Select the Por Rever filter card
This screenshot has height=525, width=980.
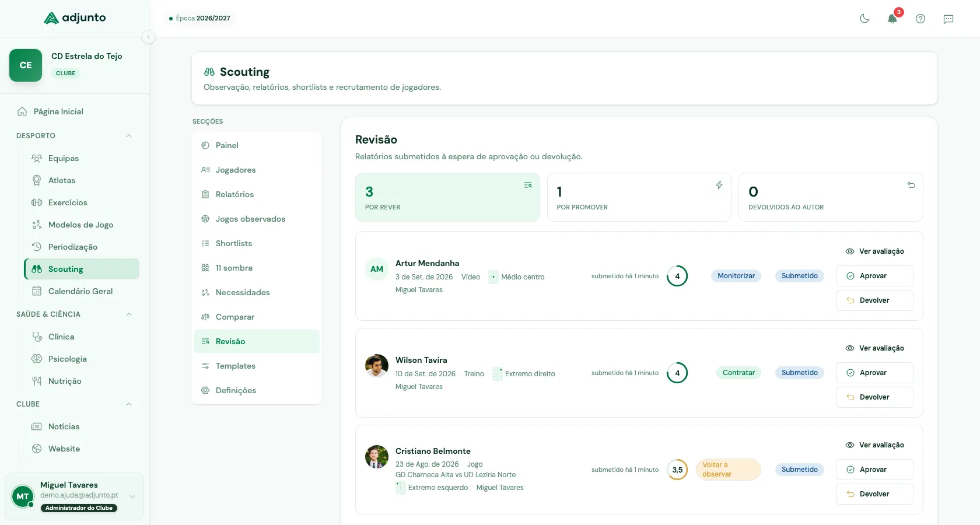[447, 197]
